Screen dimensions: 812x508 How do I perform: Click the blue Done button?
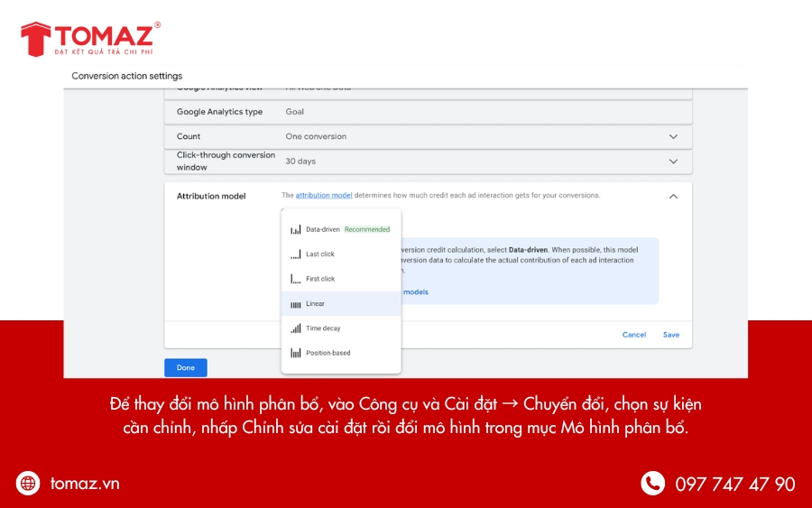click(185, 368)
